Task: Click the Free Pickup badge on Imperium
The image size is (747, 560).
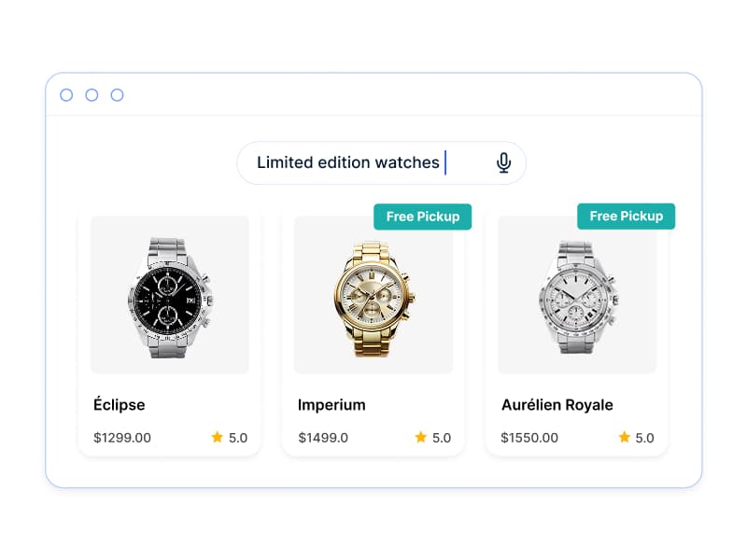Action: pos(423,217)
